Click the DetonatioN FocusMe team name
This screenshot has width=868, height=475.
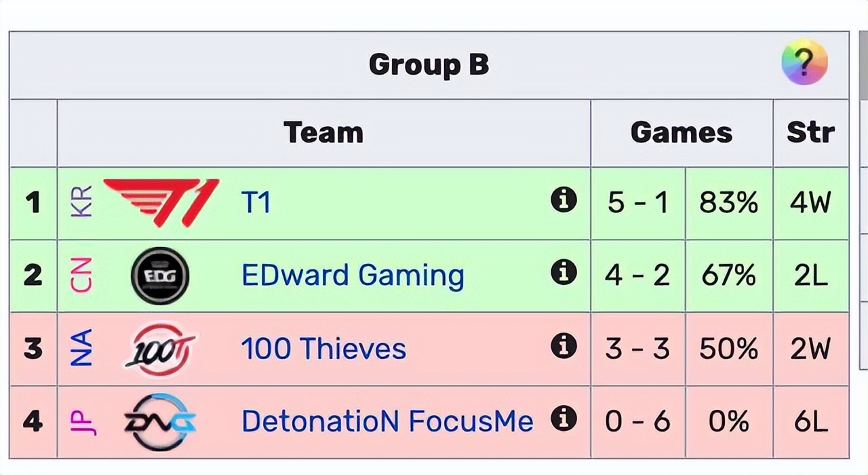coord(387,421)
